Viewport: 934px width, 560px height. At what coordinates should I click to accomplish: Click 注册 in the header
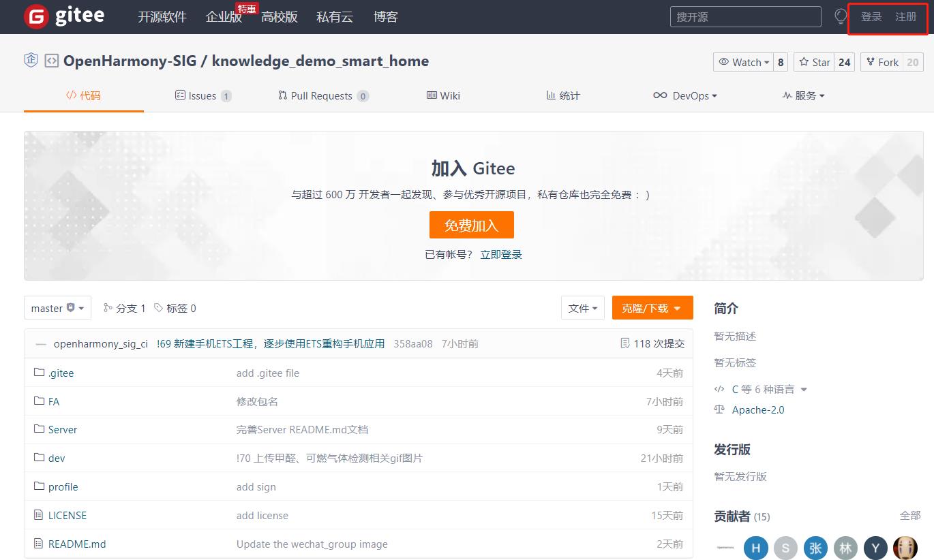tap(906, 17)
